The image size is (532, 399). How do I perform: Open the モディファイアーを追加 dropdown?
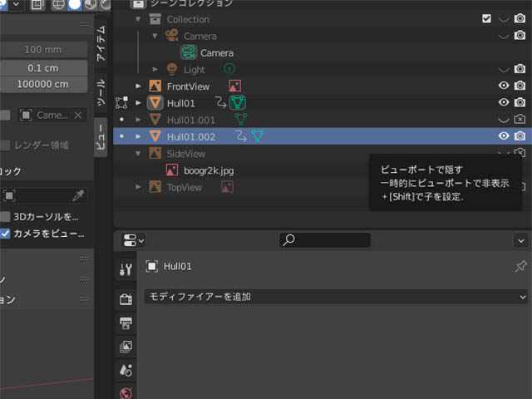pyautogui.click(x=336, y=297)
